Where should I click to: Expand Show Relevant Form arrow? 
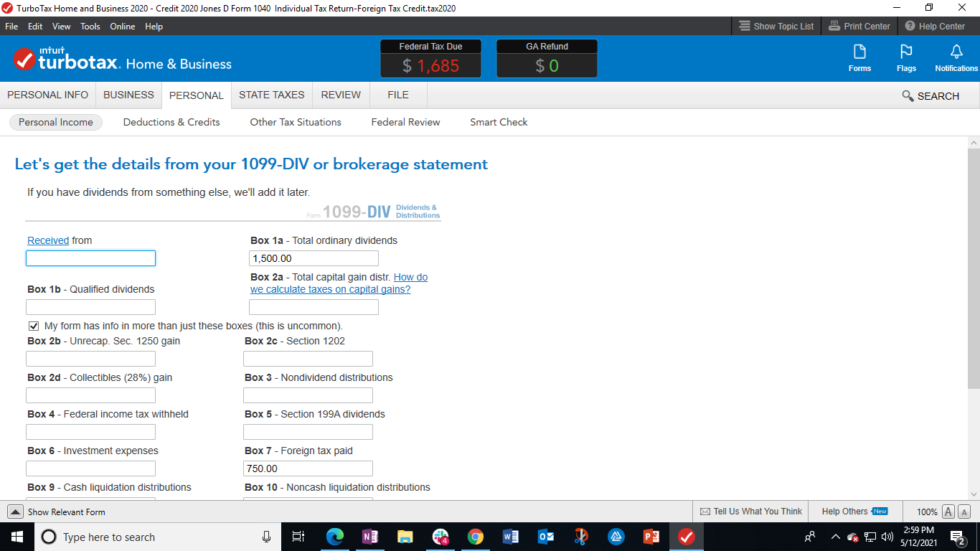tap(15, 512)
